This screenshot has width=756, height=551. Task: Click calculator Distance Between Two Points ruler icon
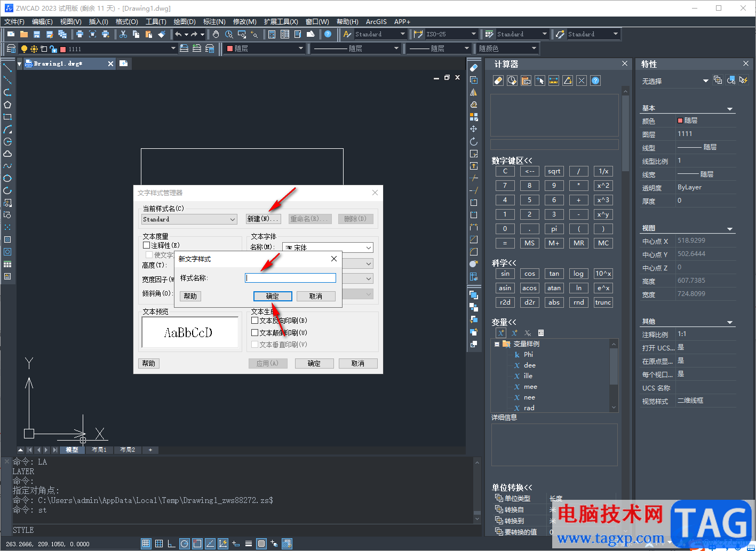click(x=554, y=81)
